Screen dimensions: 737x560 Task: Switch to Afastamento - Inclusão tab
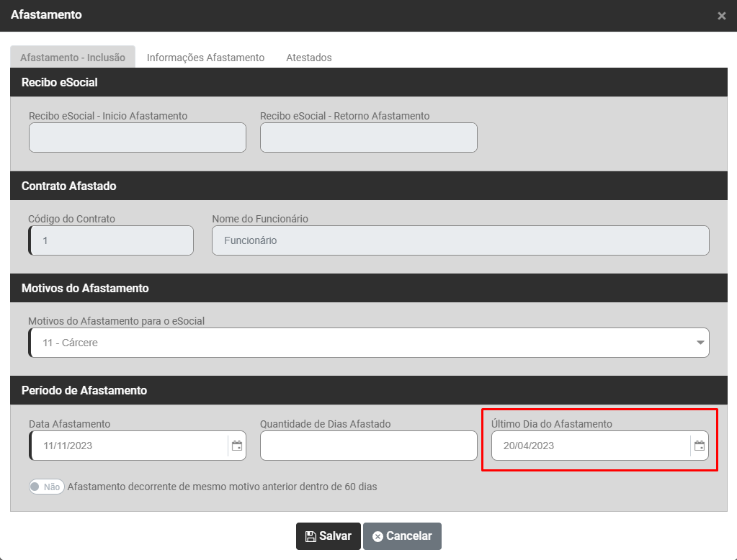point(73,58)
